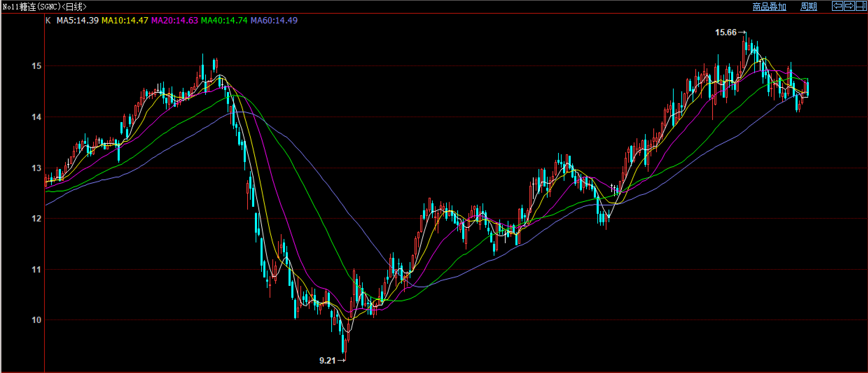Click the 15.66 high price marker
The height and width of the screenshot is (373, 868).
coord(726,33)
